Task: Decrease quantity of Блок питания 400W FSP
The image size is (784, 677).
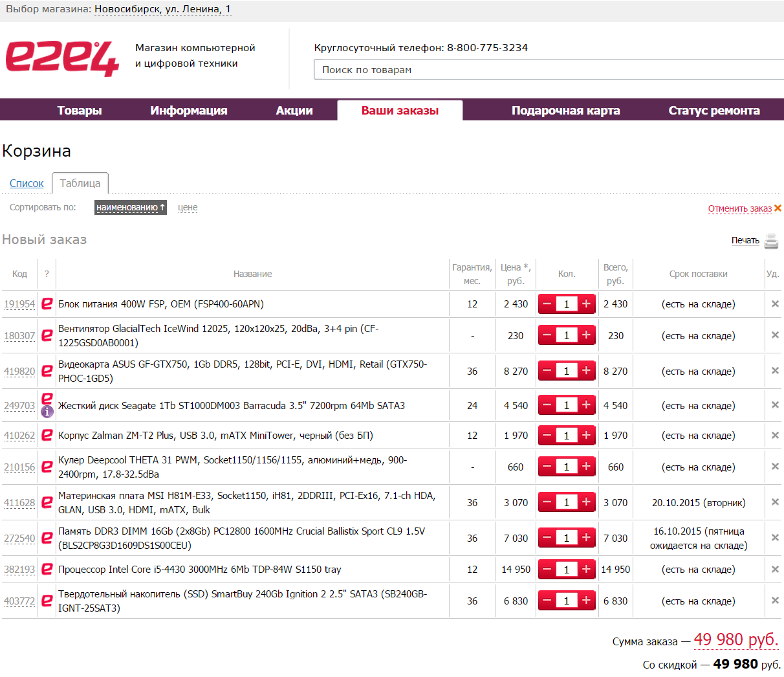Action: click(547, 304)
